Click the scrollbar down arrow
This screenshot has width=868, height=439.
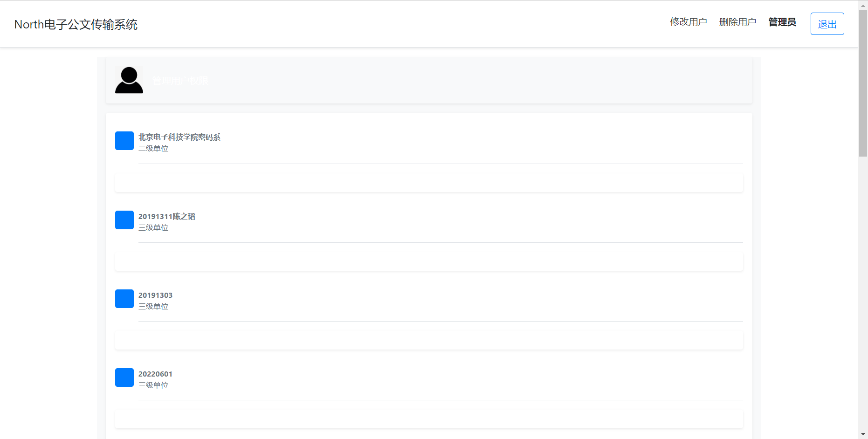click(863, 434)
